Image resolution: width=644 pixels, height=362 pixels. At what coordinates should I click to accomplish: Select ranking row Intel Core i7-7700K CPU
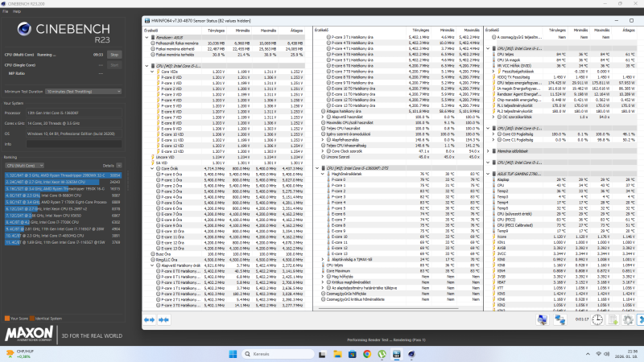(x=64, y=222)
